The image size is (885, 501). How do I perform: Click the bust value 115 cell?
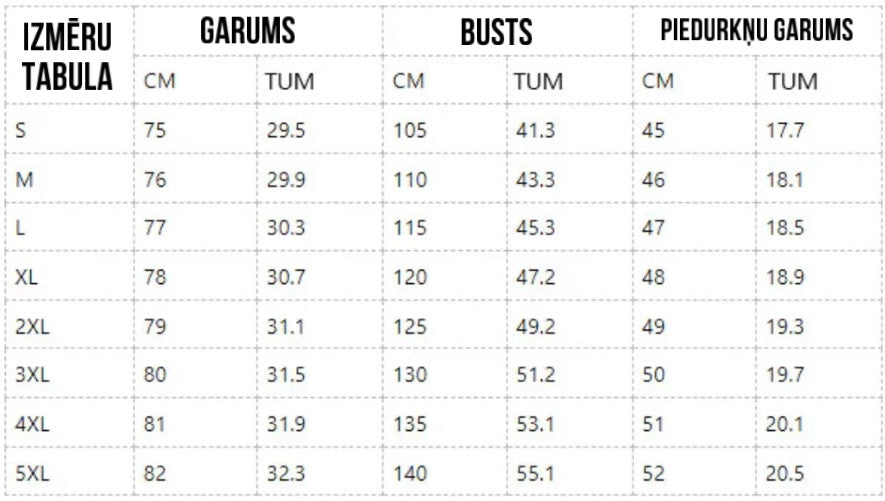409,228
